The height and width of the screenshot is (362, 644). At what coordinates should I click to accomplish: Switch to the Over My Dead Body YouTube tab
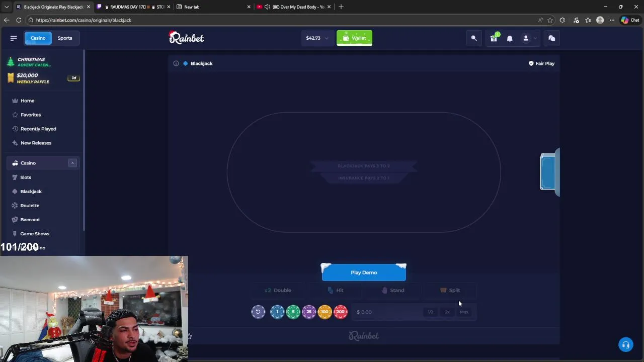pos(294,7)
